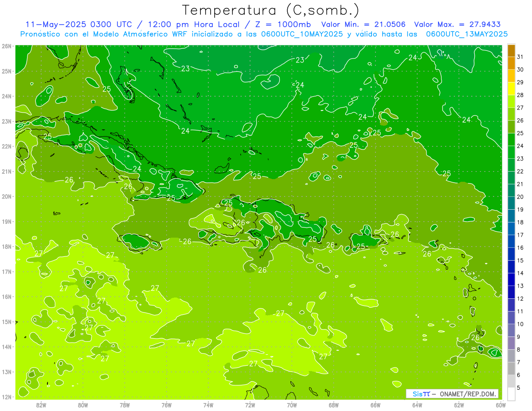The width and height of the screenshot is (532, 411).
Task: Click the 70W longitude axis label
Action: 292,404
